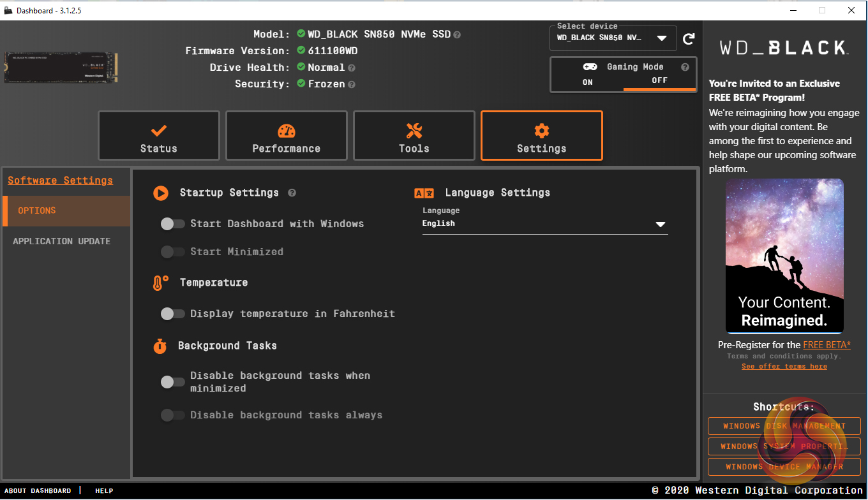868x500 pixels.
Task: Click the Normal drive health value
Action: click(326, 68)
